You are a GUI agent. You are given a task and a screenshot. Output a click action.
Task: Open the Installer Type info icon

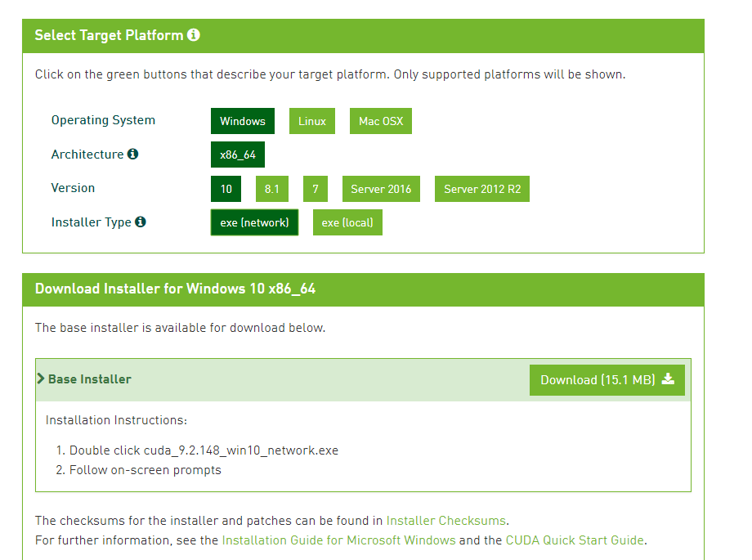[x=141, y=222]
